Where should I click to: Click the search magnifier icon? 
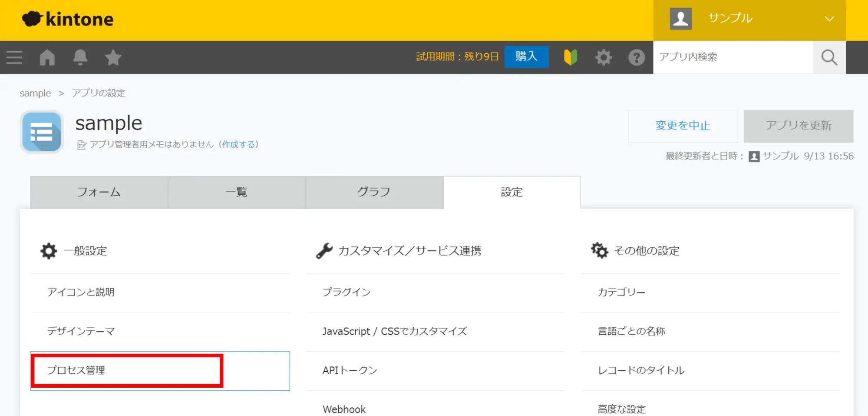(x=828, y=57)
